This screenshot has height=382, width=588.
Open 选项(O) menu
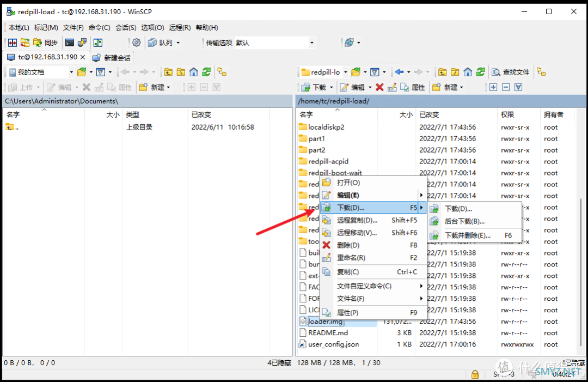coord(152,27)
